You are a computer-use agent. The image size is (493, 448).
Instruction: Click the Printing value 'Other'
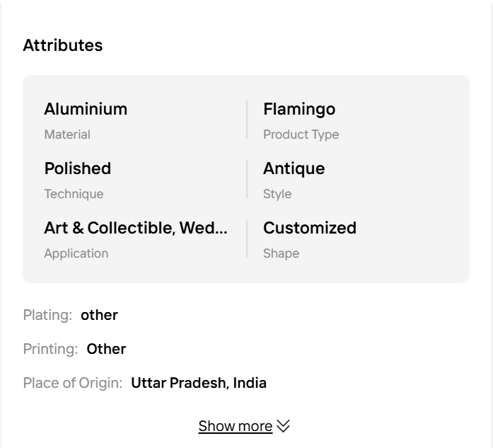[106, 349]
